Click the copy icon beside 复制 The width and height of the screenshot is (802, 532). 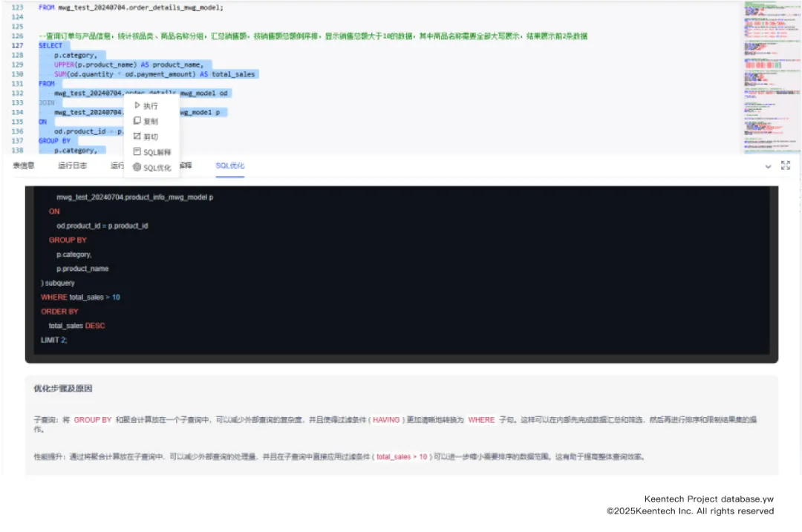137,121
